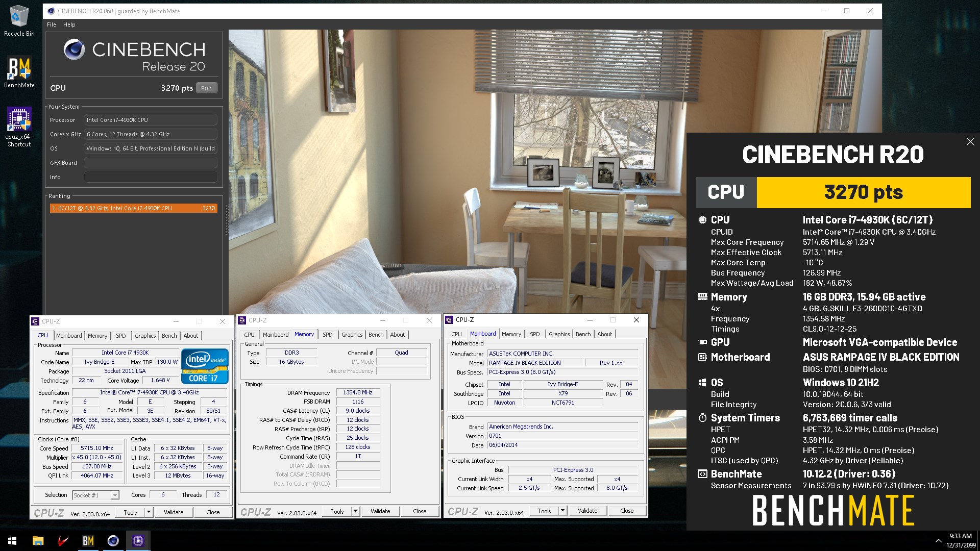Open SPD tab in middle CPU-Z window

click(x=328, y=335)
